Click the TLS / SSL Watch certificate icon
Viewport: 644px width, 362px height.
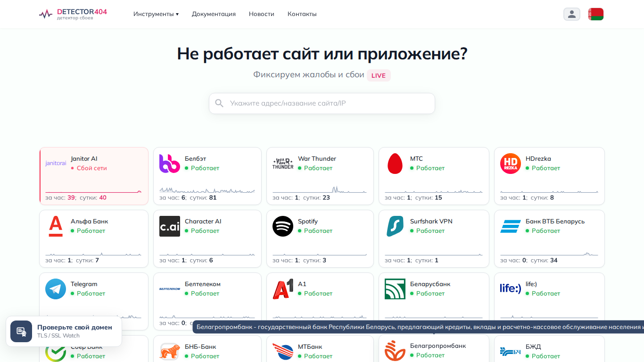click(21, 331)
